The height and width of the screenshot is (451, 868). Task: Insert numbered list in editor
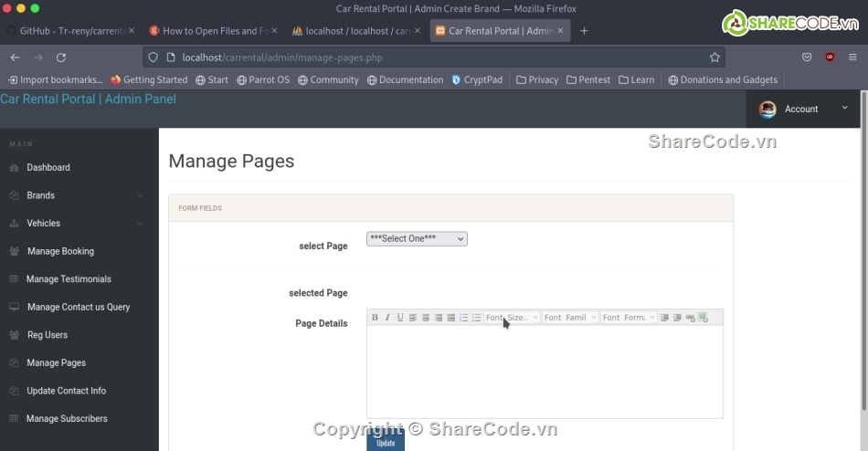[x=463, y=318]
